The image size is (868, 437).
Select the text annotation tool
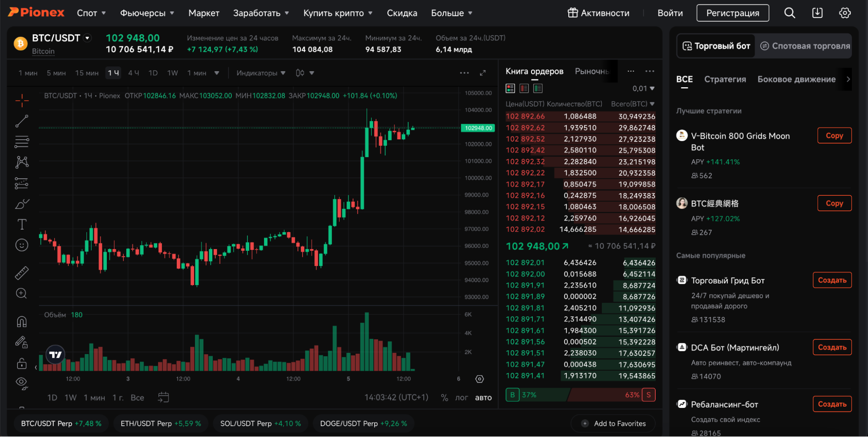pos(22,224)
